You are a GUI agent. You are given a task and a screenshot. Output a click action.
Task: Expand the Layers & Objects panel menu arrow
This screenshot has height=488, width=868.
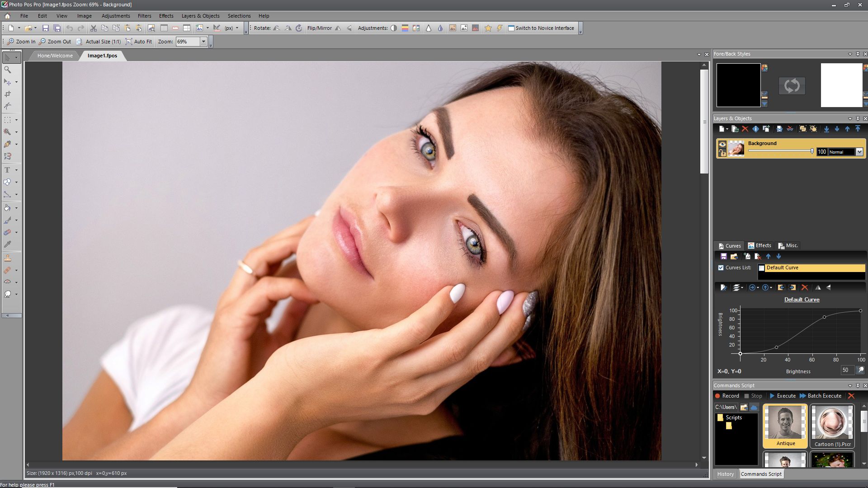coord(850,118)
